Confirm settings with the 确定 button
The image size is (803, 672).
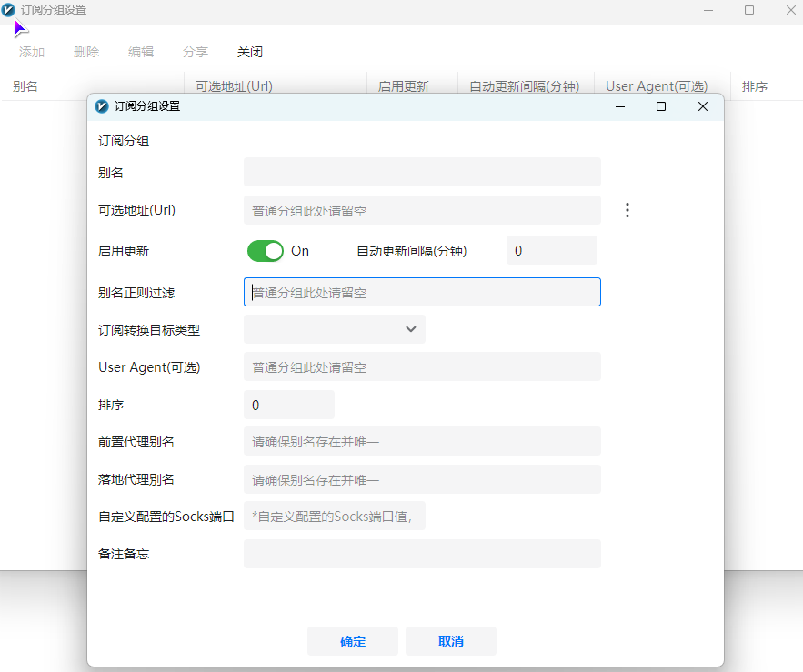point(352,641)
